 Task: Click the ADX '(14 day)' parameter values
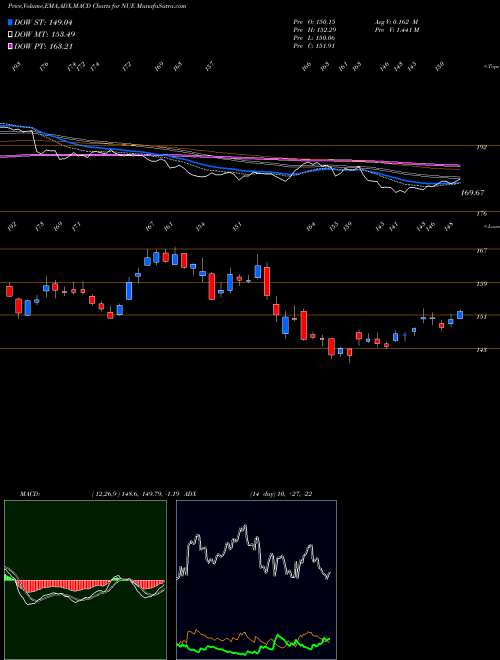pos(281,494)
